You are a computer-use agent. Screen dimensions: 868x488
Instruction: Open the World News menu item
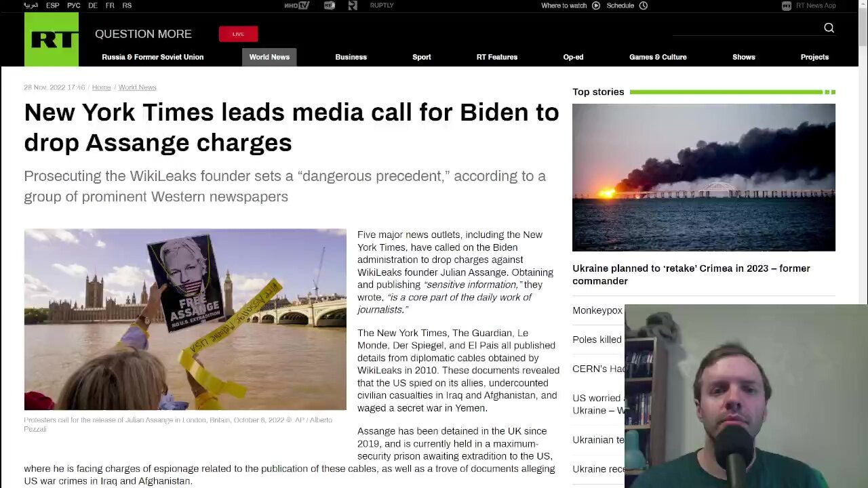tap(269, 57)
